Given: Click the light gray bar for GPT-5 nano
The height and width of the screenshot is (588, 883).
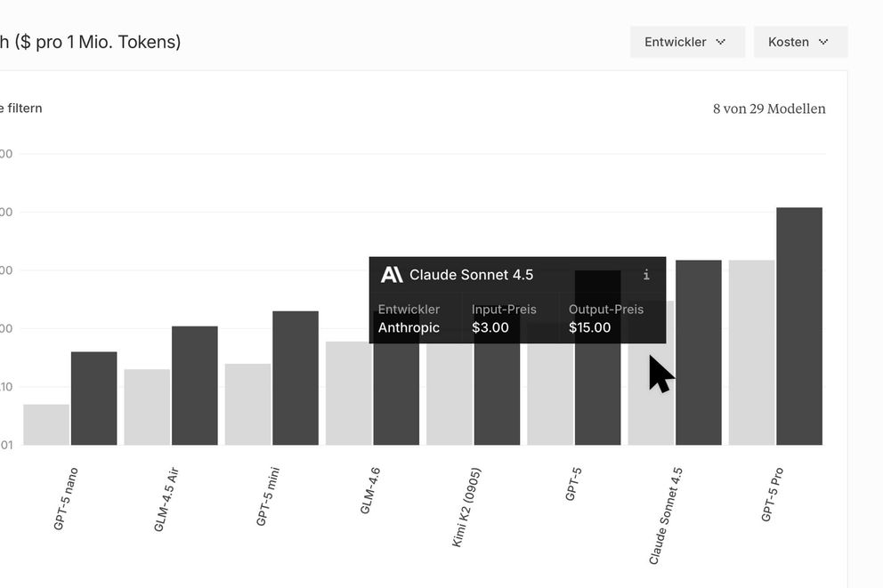Looking at the screenshot, I should coord(46,424).
